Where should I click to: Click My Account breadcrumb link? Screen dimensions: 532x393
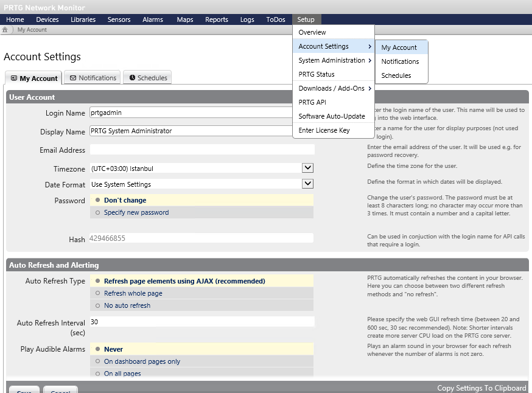tap(32, 30)
